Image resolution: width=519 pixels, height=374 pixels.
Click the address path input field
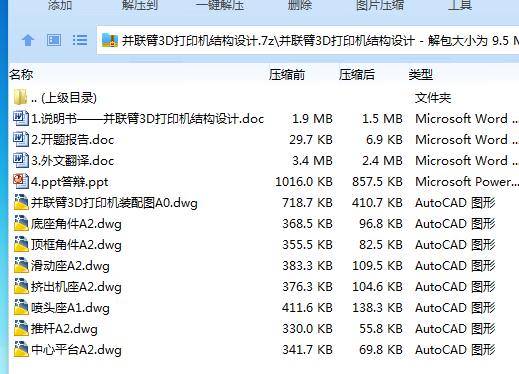tap(308, 40)
